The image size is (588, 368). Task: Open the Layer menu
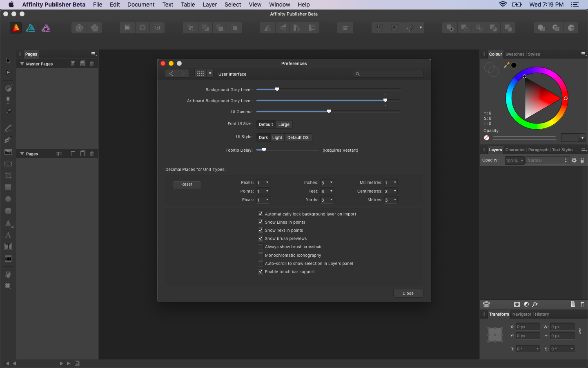209,4
